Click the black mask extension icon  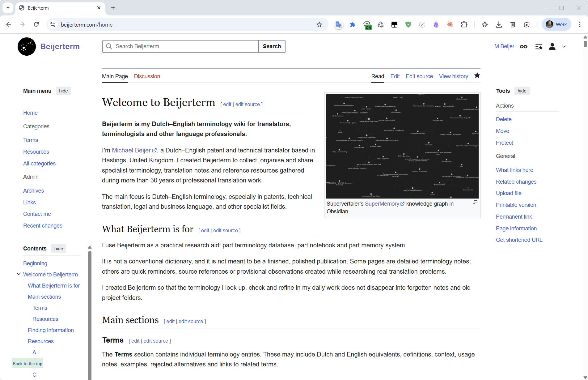coord(394,25)
